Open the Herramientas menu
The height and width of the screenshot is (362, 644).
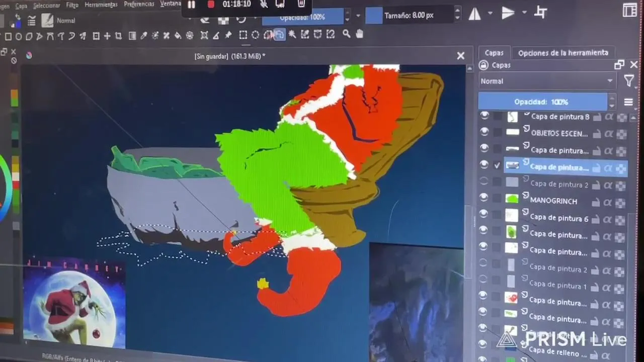tap(101, 5)
